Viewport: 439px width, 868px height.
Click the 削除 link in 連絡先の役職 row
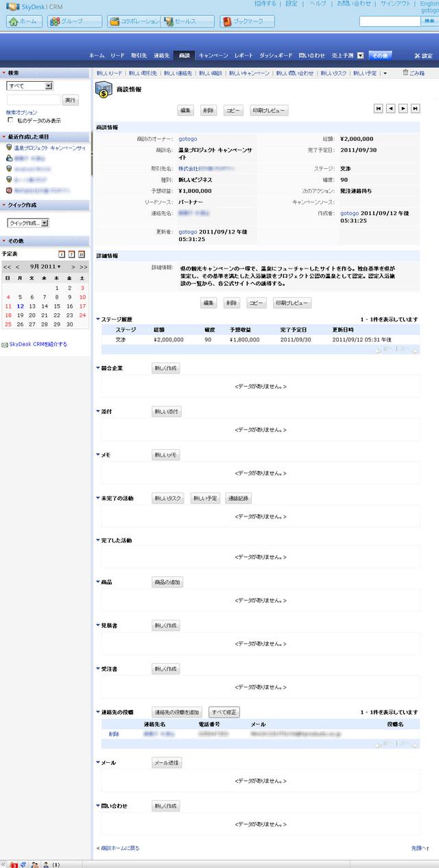point(114,734)
